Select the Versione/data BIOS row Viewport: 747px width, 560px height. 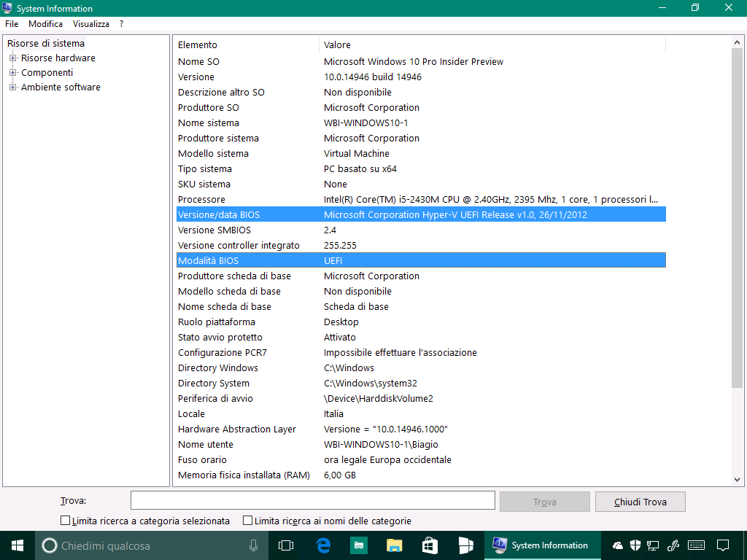pos(421,215)
